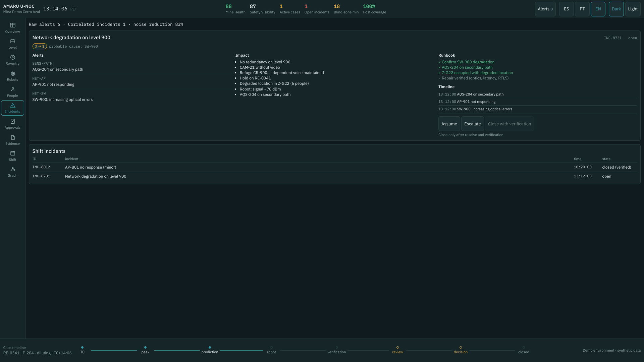
Task: Go to the Level view icon
Action: point(12,41)
